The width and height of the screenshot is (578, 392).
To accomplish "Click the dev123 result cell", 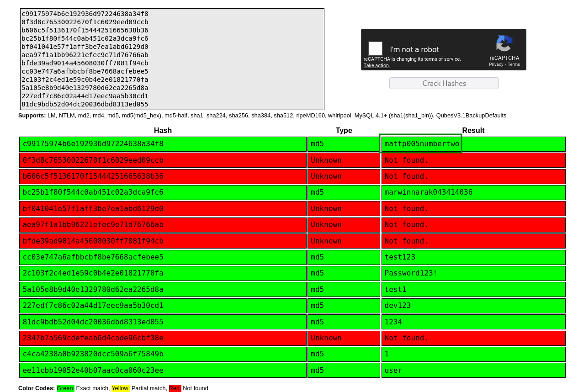I will coord(473,306).
